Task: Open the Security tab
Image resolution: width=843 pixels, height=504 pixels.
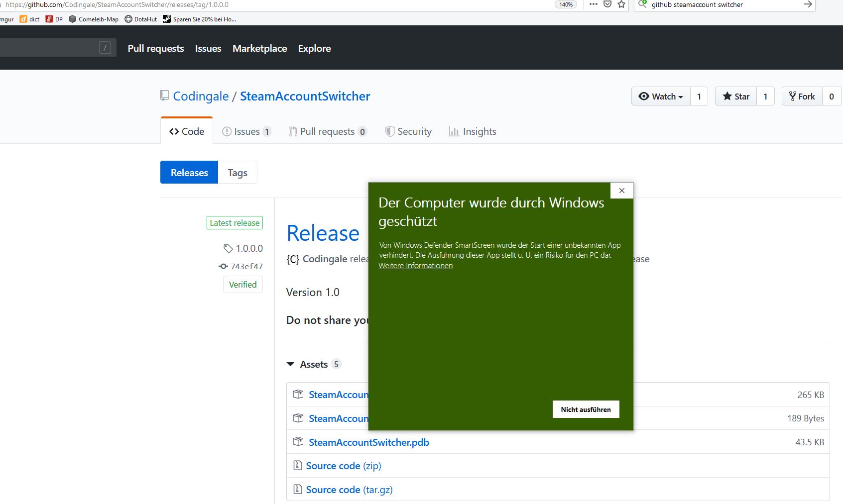Action: coord(408,131)
